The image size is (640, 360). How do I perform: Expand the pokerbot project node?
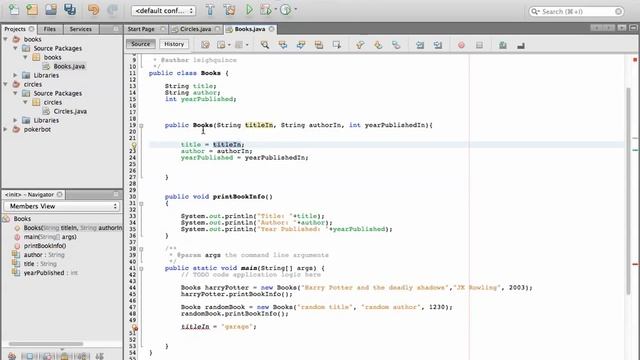pyautogui.click(x=6, y=129)
